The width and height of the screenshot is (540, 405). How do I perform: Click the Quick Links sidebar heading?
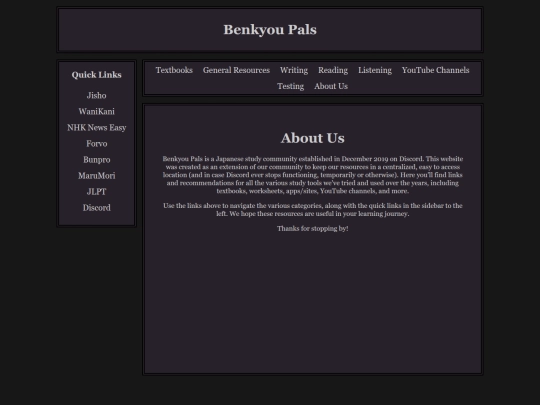pyautogui.click(x=96, y=75)
